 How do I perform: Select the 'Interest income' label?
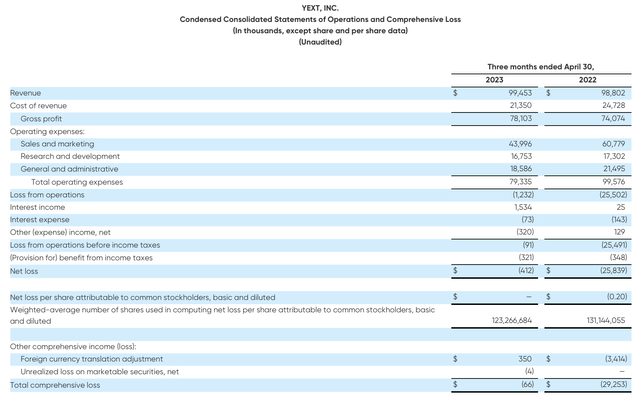coord(37,207)
